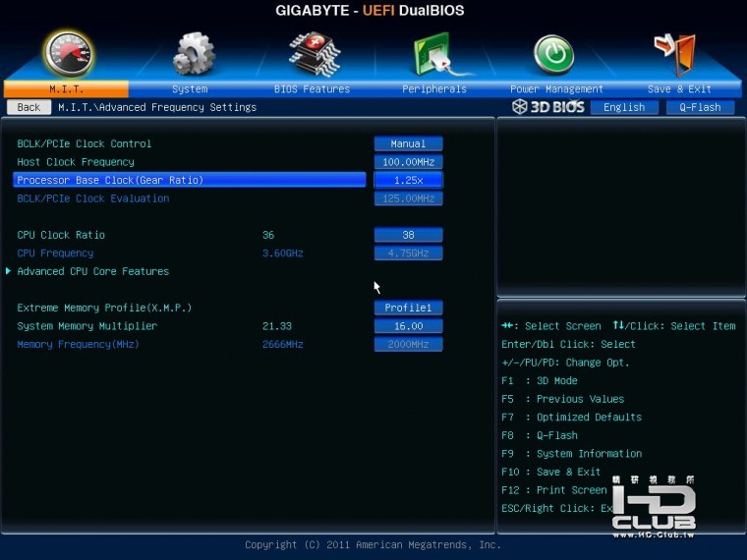Edit the CPU Clock Ratio value 38

pyautogui.click(x=408, y=235)
